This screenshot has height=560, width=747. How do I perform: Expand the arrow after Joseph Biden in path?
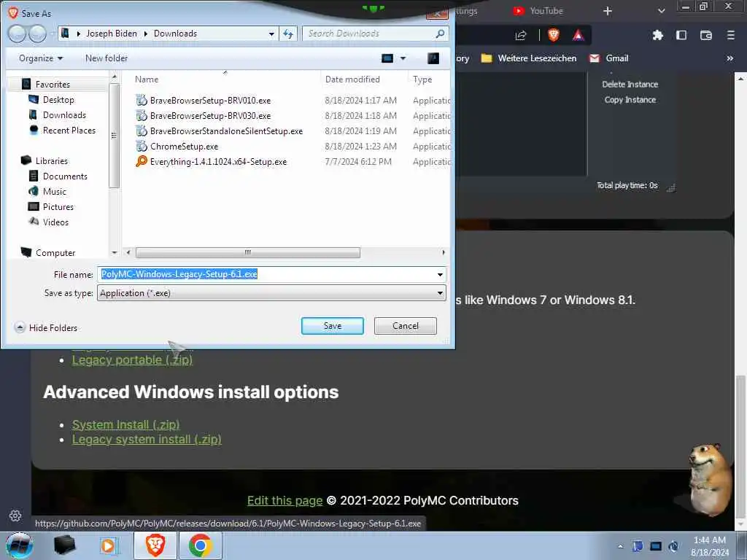pyautogui.click(x=145, y=34)
